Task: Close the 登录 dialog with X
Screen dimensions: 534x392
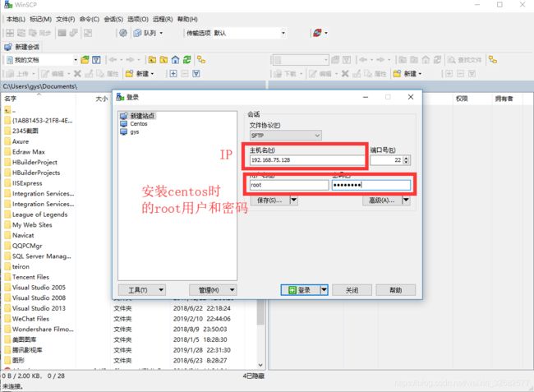Action: point(411,97)
